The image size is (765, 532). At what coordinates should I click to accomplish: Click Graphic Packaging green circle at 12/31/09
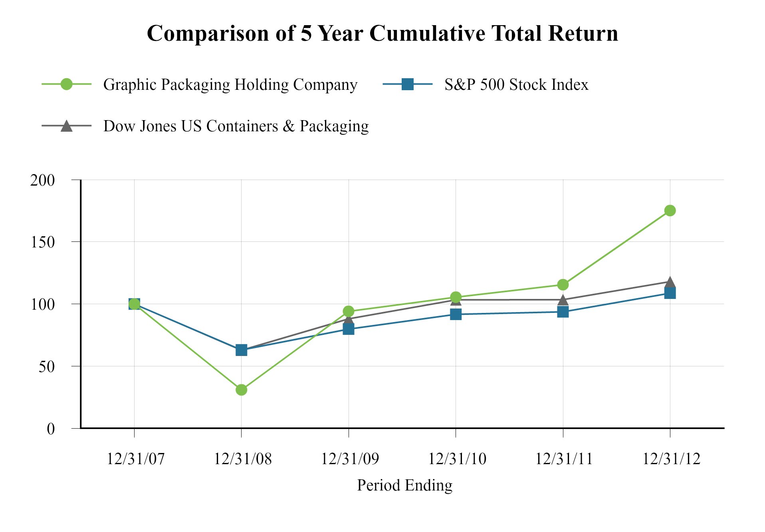click(x=349, y=311)
